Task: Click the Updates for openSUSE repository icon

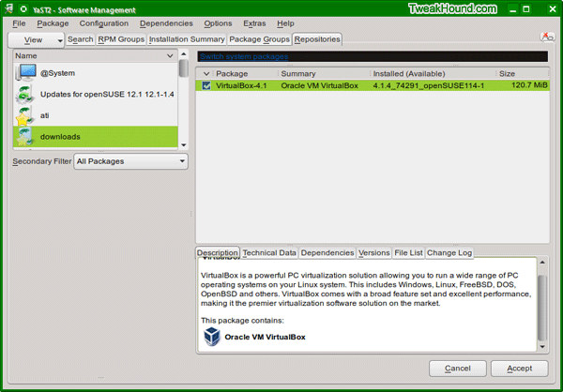Action: tap(25, 95)
